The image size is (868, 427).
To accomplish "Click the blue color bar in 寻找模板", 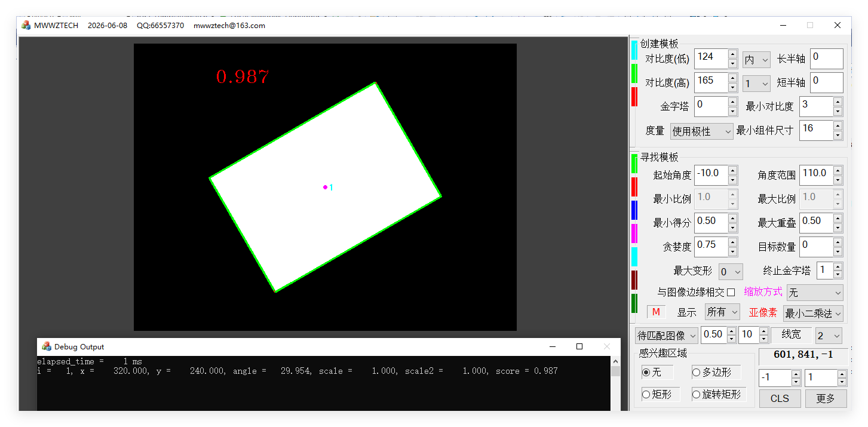I will [x=634, y=210].
